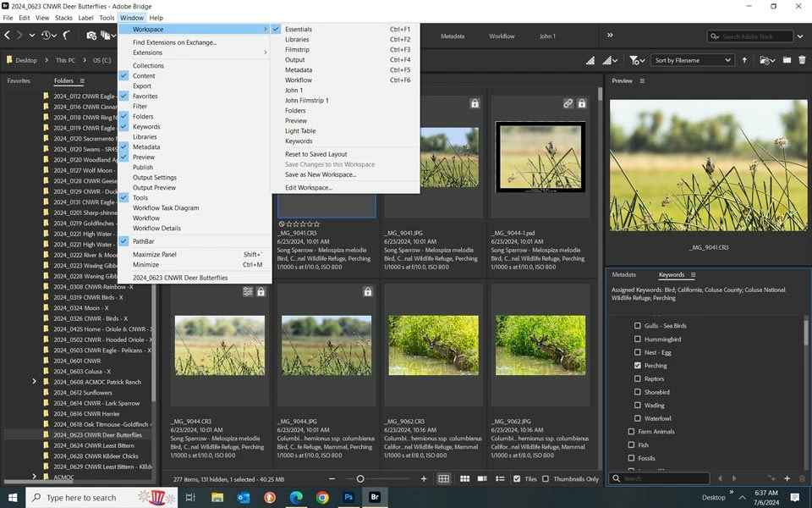Screen dimensions: 812x508
Task: Check the Fish keyword box
Action: tap(631, 444)
